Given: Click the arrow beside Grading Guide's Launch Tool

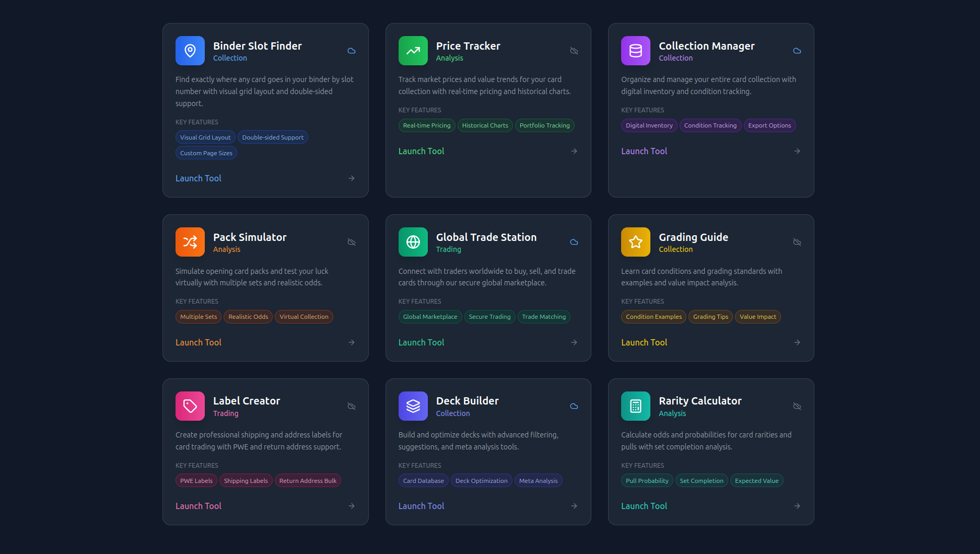Looking at the screenshot, I should coord(797,342).
